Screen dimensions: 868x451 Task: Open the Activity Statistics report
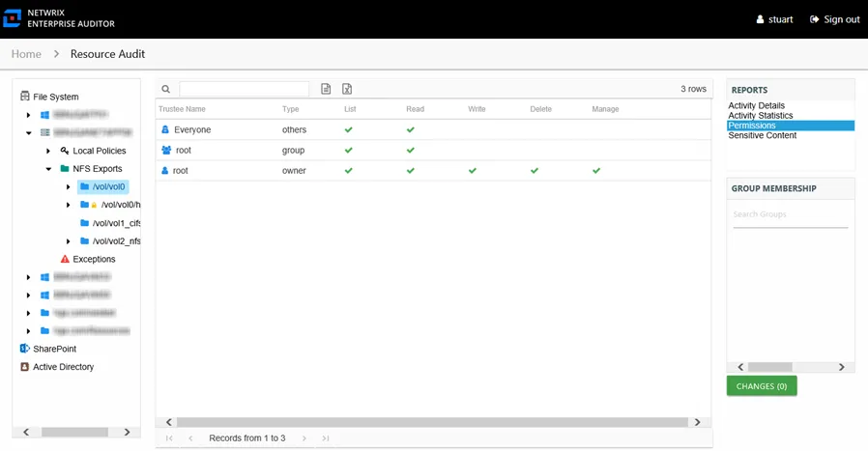[x=760, y=115]
